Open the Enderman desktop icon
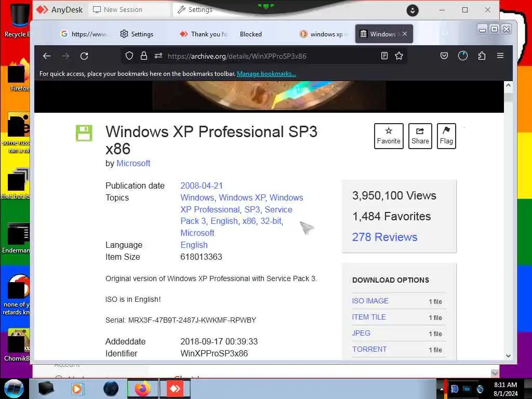The image size is (532, 399). [x=16, y=238]
